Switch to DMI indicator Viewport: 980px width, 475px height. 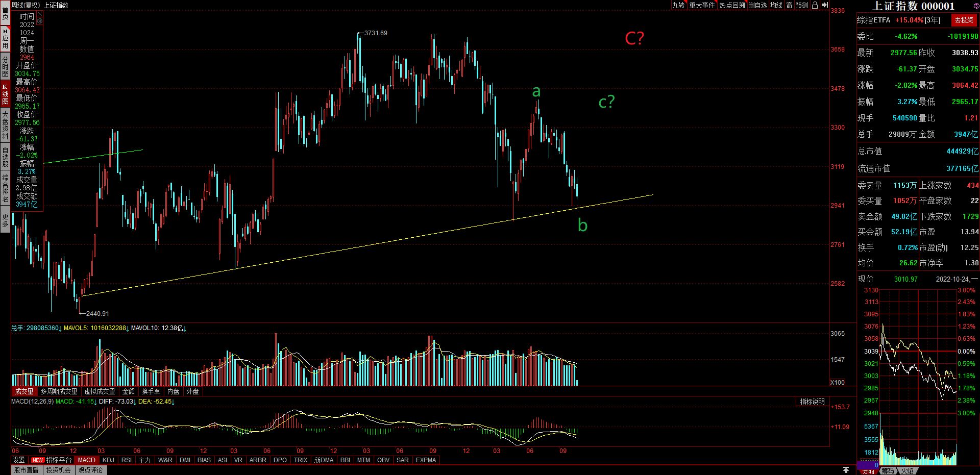click(185, 460)
